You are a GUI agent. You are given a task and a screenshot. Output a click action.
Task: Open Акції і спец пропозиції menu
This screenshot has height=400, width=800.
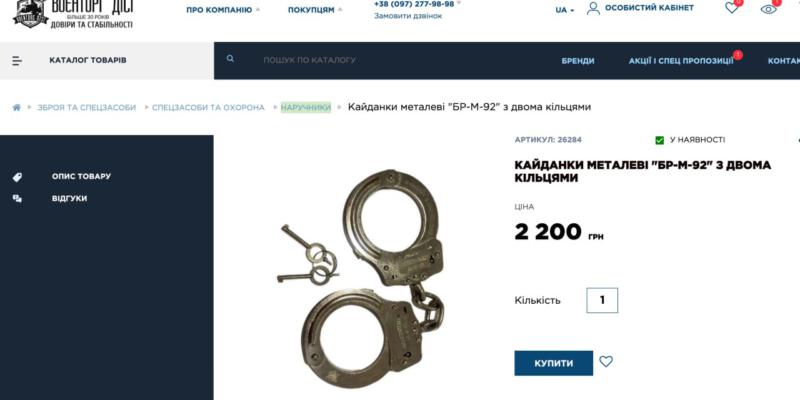(x=681, y=61)
